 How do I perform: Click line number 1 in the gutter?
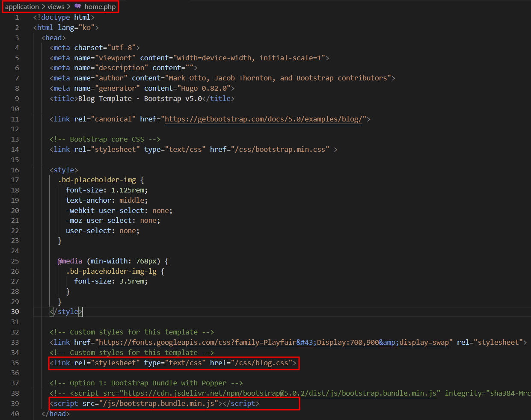pos(17,18)
